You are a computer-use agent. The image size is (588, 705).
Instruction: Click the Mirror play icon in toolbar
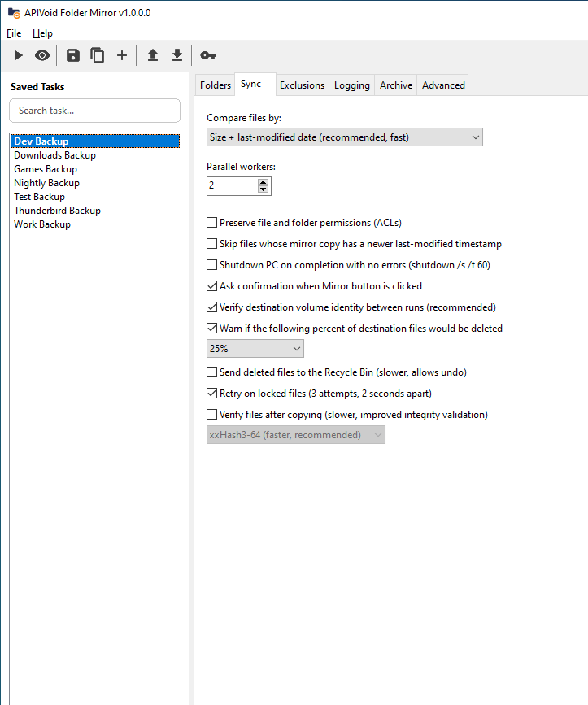point(19,55)
